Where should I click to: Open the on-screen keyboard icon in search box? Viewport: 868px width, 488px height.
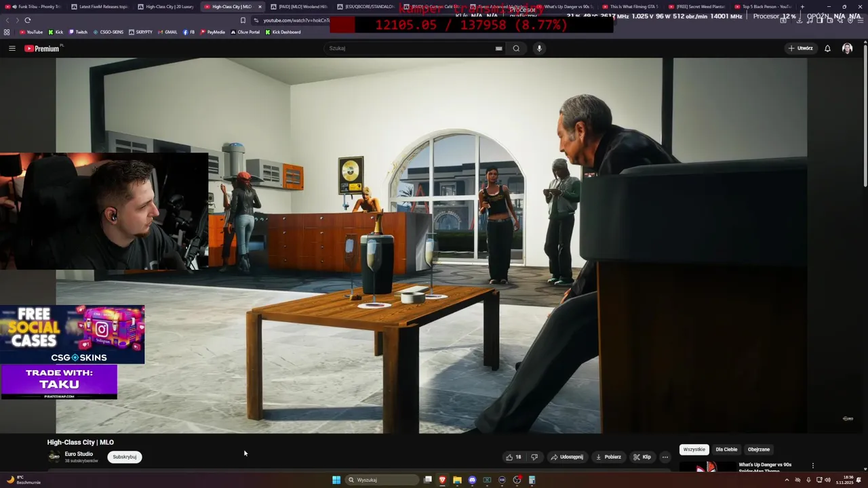[498, 48]
